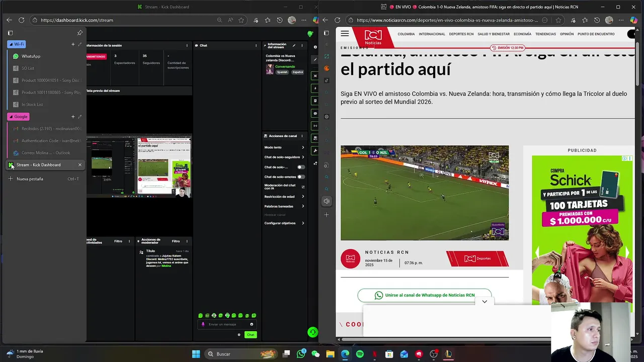Open the INTERNACIONAL section
The height and width of the screenshot is (362, 644).
[432, 34]
